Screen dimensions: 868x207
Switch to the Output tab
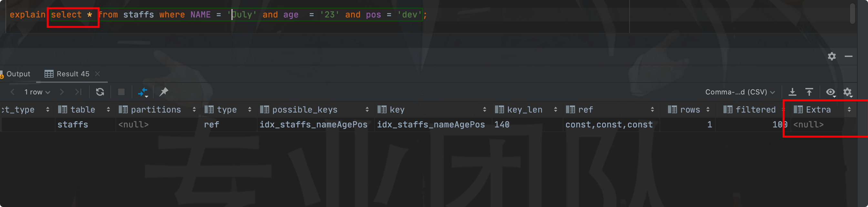[x=18, y=74]
